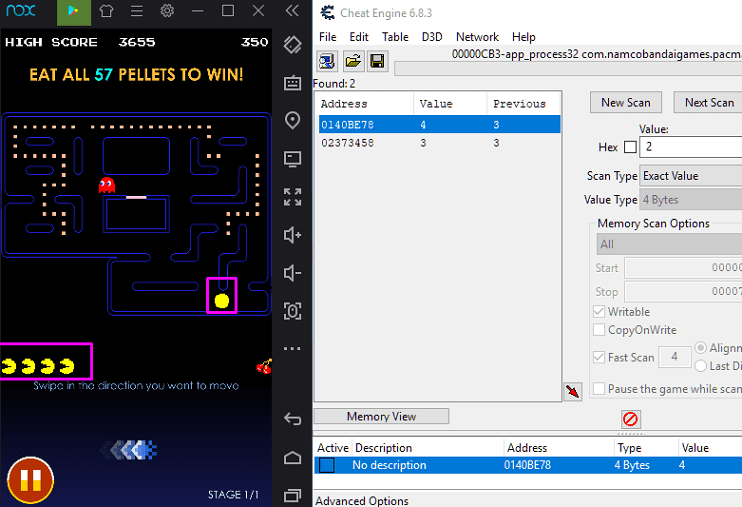Open the Nox skin (shirt) icon
The image size is (742, 507).
(106, 10)
